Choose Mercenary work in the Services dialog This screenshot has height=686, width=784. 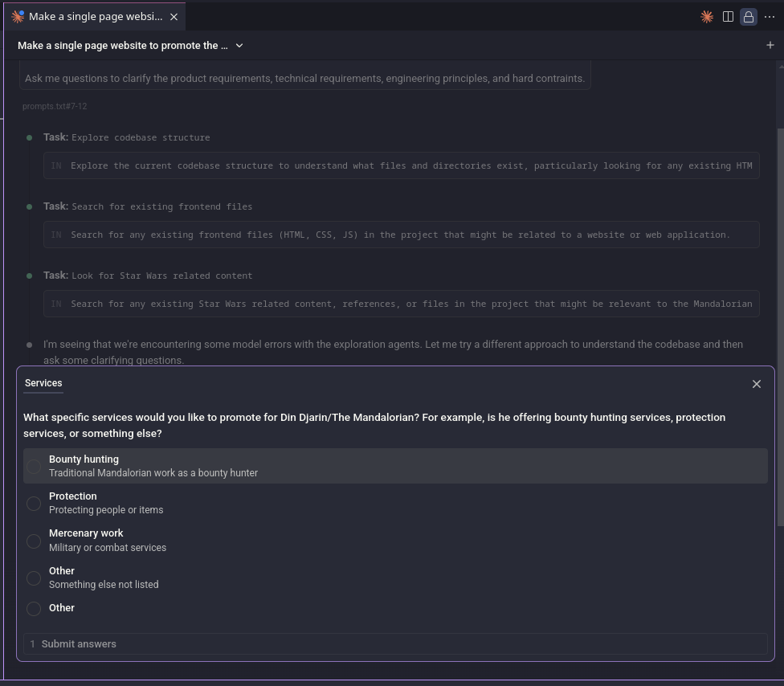tap(34, 541)
